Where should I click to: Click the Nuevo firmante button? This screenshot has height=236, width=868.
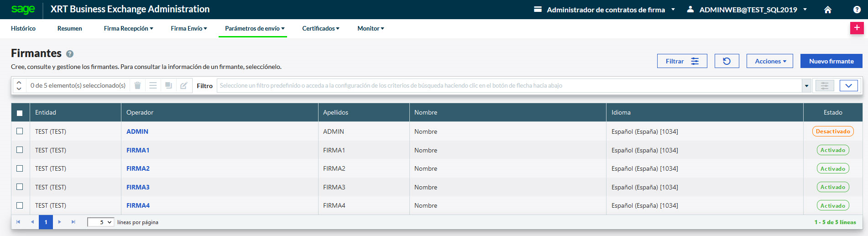tap(831, 61)
